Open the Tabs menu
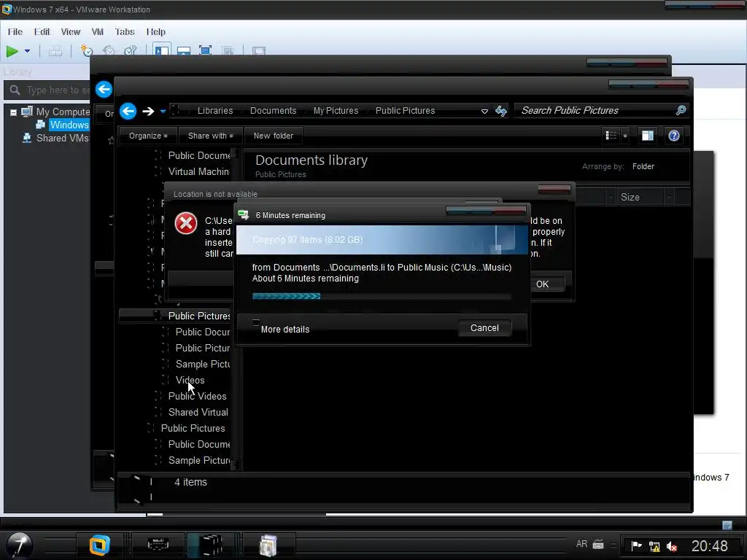Viewport: 747px width, 560px height. click(x=125, y=32)
